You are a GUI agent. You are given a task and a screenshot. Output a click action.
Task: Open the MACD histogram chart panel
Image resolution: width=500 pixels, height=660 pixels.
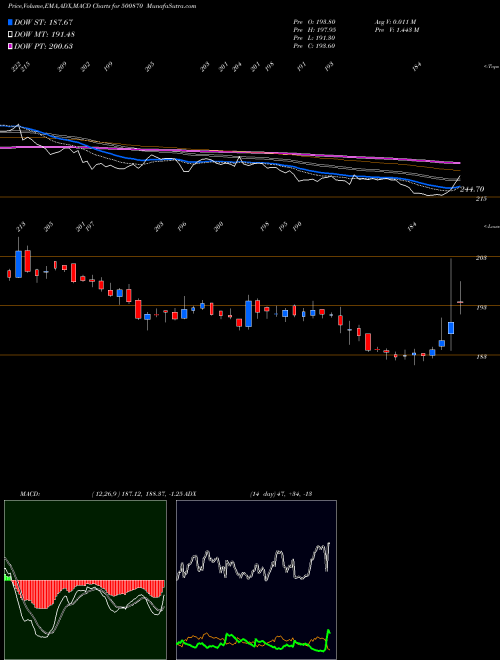coord(85,580)
